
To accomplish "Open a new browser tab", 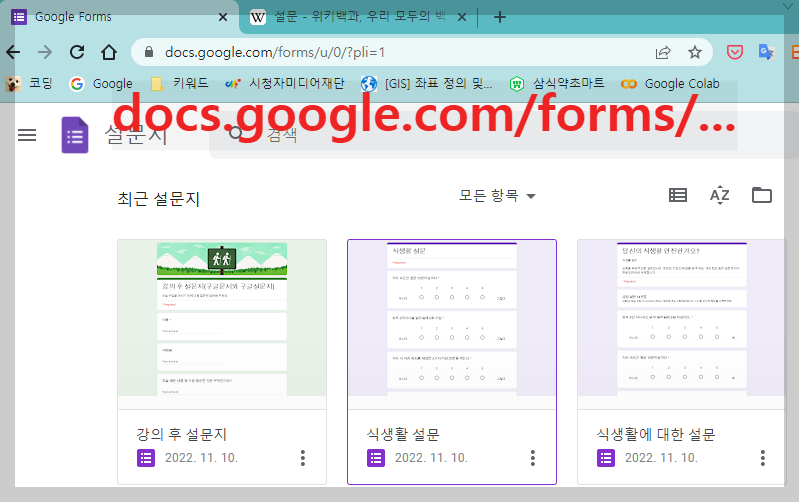I will pos(500,17).
